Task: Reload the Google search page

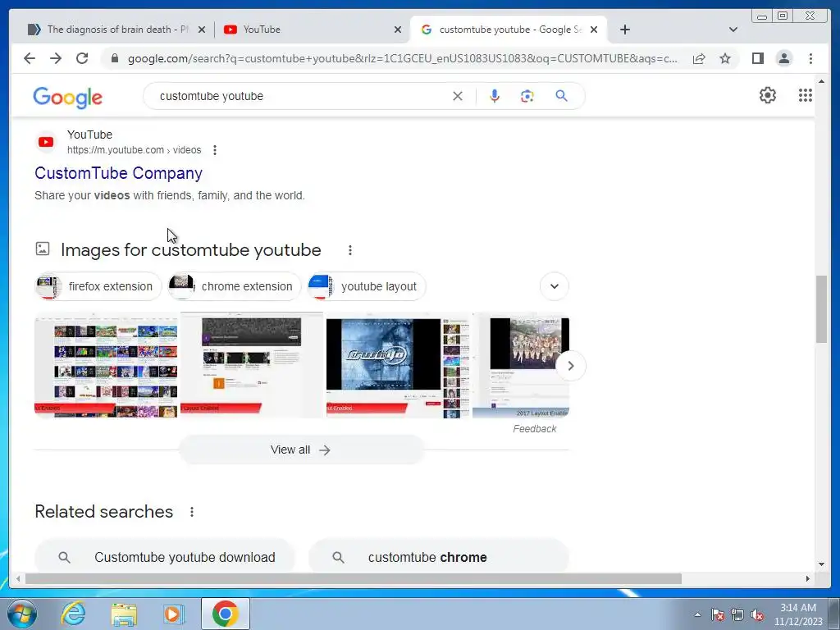Action: pyautogui.click(x=82, y=58)
